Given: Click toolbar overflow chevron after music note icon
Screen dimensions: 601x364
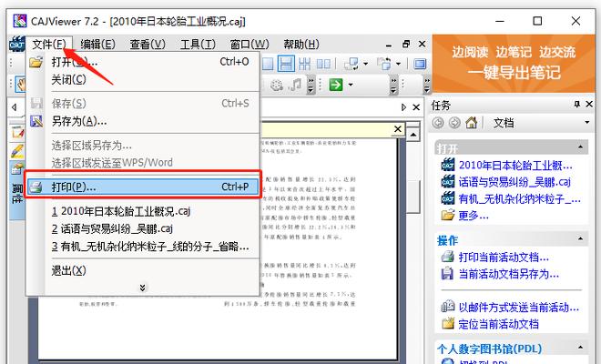Looking at the screenshot, I should 311,85.
